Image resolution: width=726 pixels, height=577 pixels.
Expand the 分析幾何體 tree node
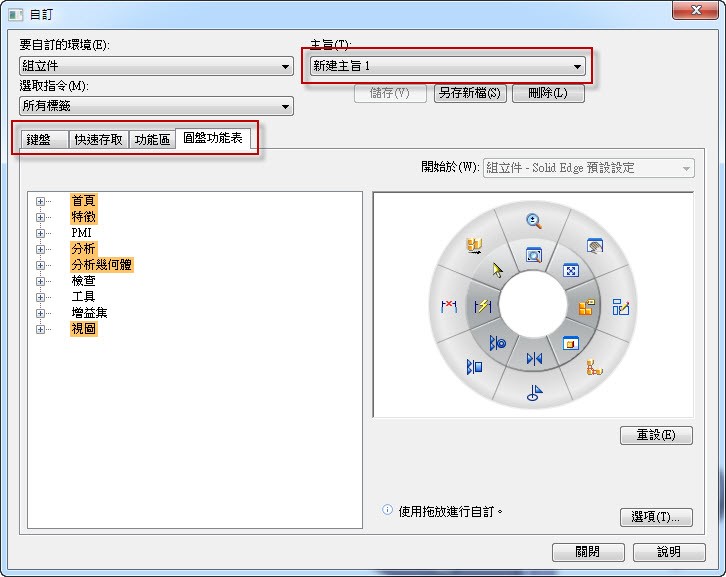click(x=40, y=265)
